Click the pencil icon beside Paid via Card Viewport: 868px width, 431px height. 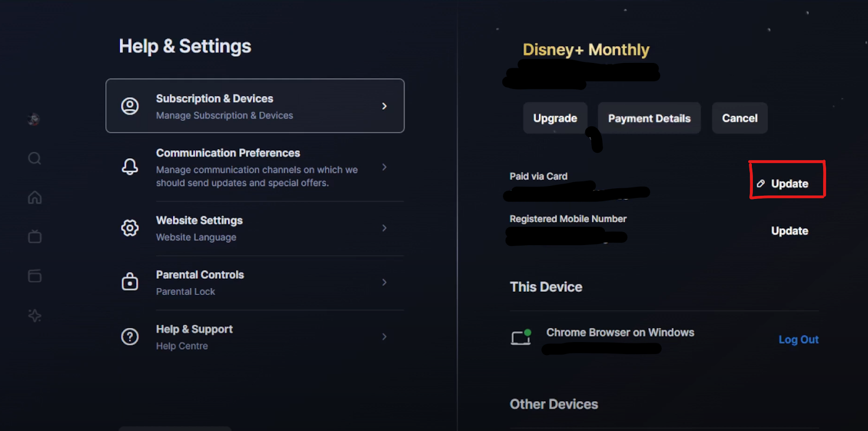[761, 184]
